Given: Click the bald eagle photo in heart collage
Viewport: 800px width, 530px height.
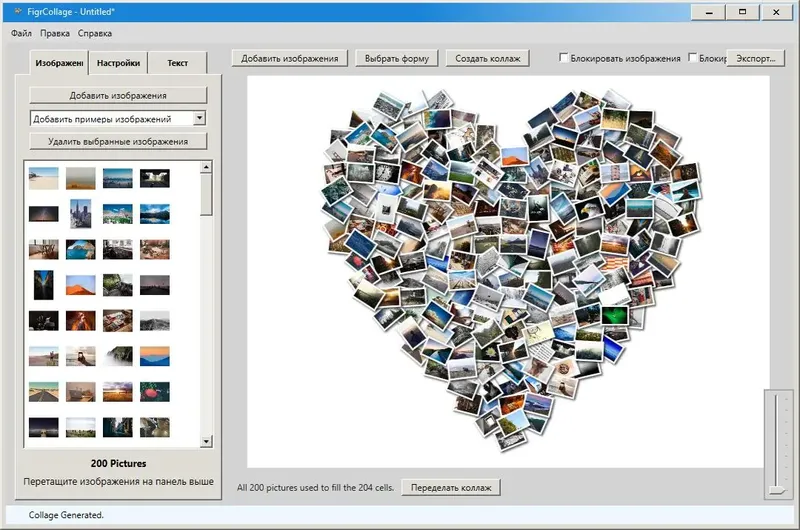Looking at the screenshot, I should (x=589, y=209).
